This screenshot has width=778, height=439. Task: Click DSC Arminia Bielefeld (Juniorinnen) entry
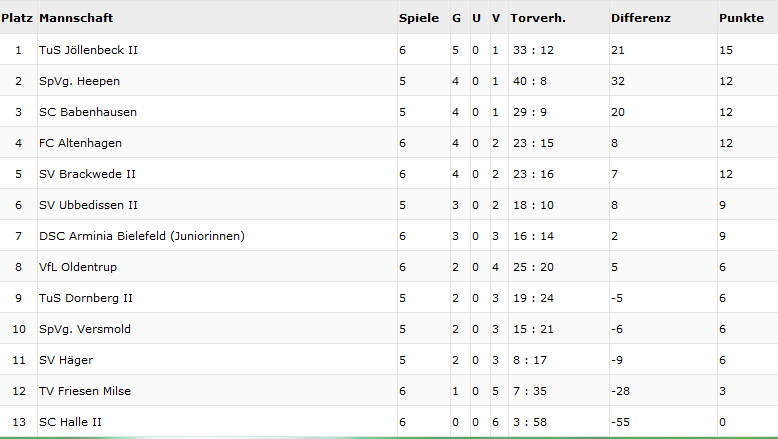[141, 236]
